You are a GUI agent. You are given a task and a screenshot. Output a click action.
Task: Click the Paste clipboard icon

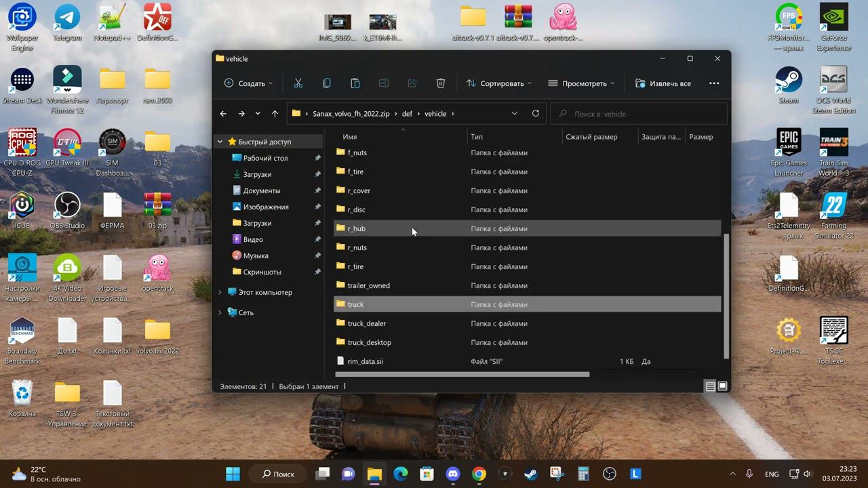coord(355,83)
